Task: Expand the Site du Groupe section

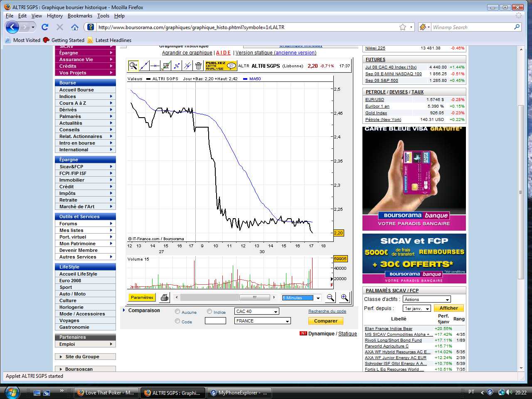Action: pos(85,357)
